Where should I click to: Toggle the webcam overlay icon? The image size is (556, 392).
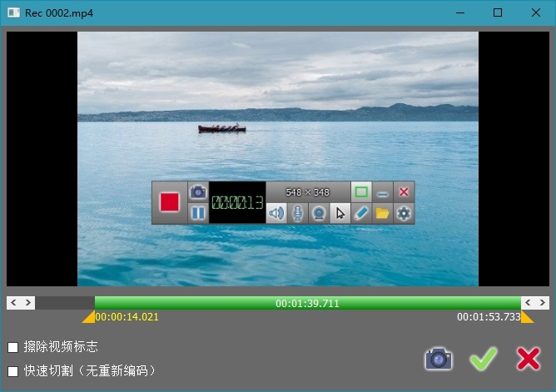click(x=319, y=213)
